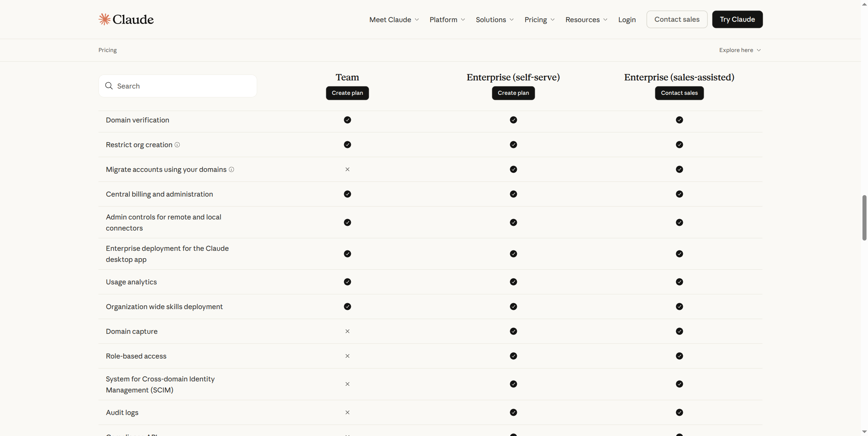Click Team X mark for Domain capture
The width and height of the screenshot is (868, 436).
347,331
